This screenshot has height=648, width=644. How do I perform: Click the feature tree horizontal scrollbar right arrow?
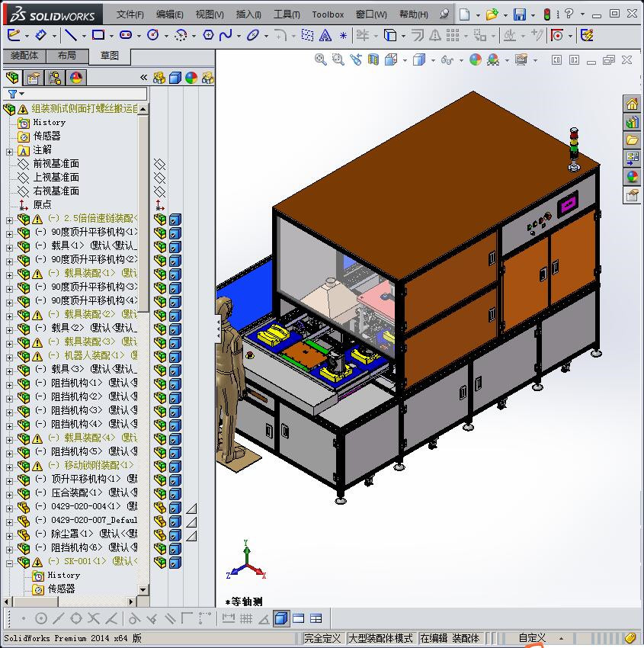pos(131,601)
